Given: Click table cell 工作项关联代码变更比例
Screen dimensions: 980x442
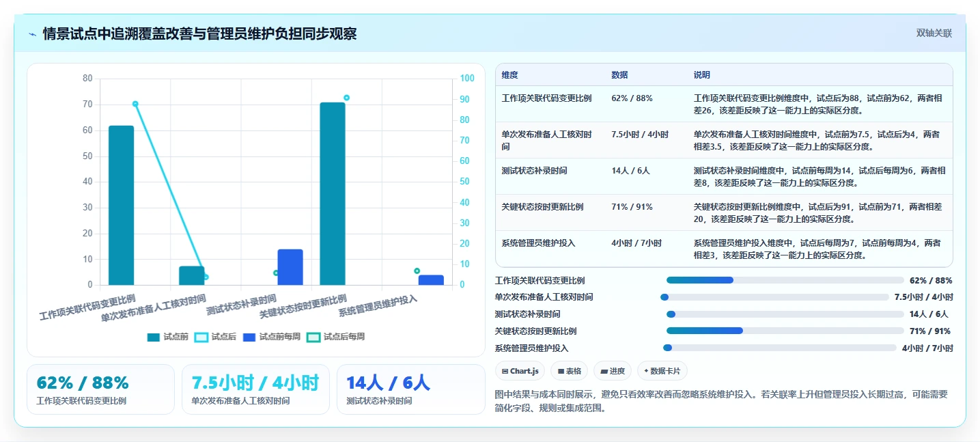Looking at the screenshot, I should tap(546, 98).
